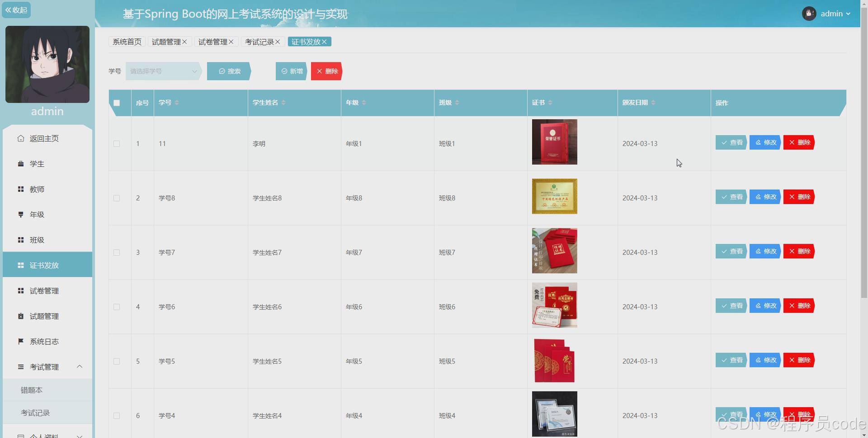Open the admin user dropdown menu
This screenshot has width=868, height=438.
(835, 14)
